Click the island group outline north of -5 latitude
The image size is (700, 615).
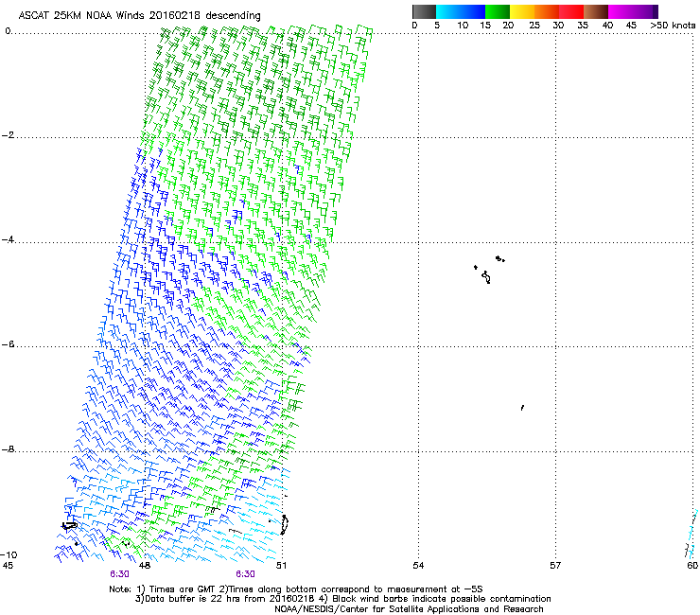point(489,270)
